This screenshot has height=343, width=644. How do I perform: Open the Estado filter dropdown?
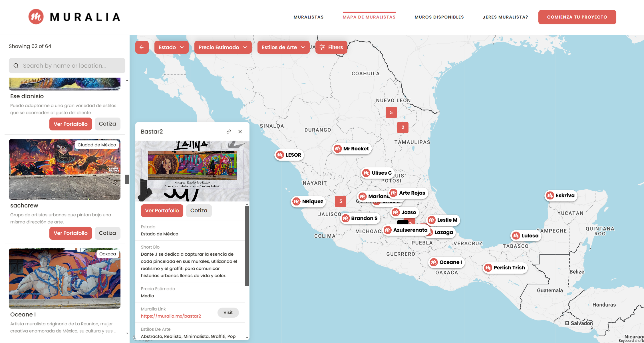[x=171, y=47]
